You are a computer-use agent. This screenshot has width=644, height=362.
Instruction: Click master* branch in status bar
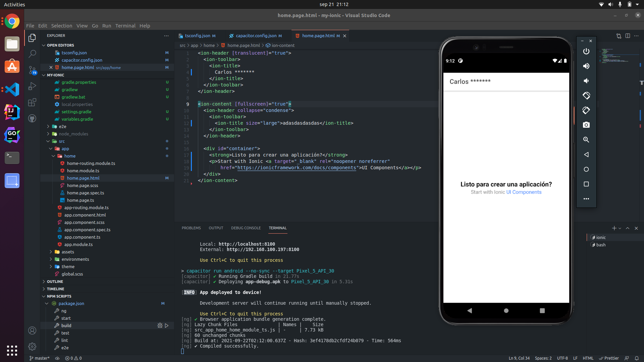pyautogui.click(x=39, y=358)
